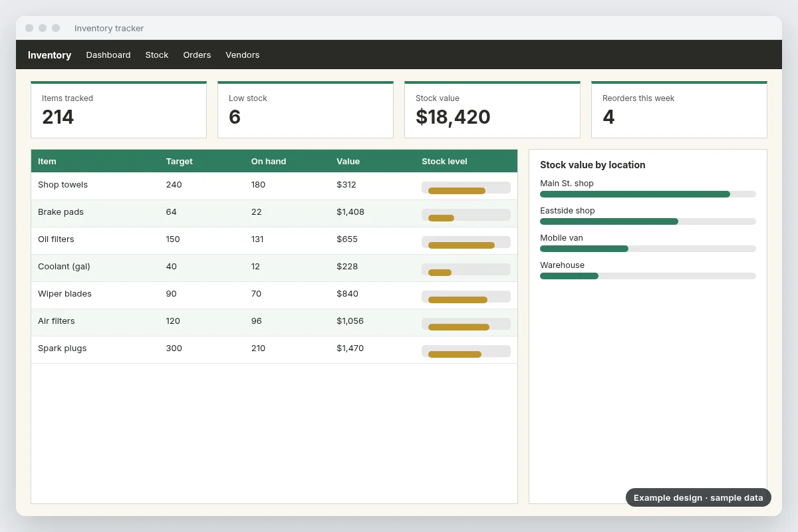
Task: Click the $840 value cell
Action: point(347,294)
